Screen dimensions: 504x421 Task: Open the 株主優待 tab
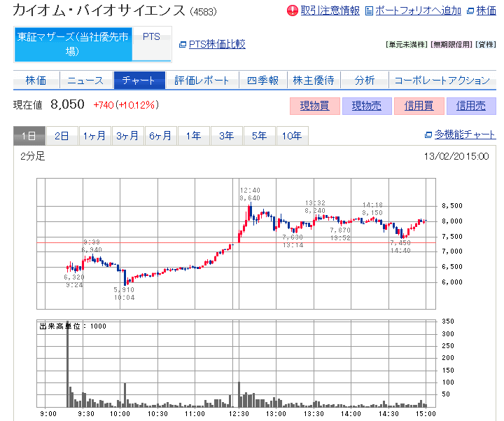point(313,81)
